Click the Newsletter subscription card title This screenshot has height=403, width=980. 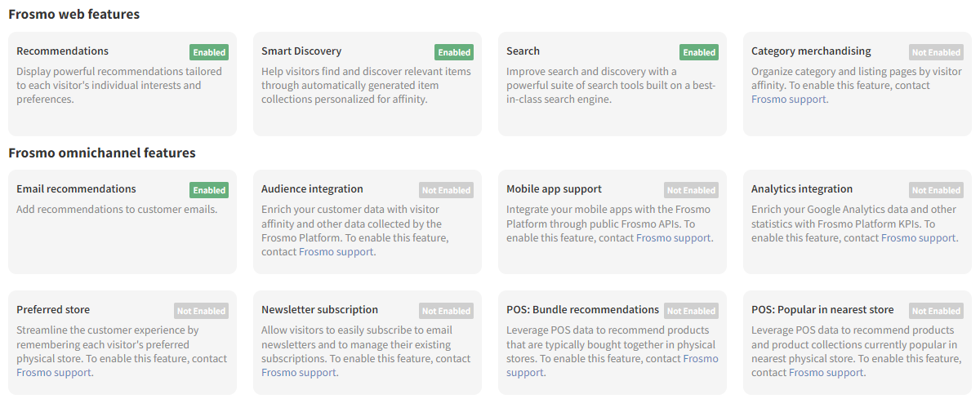(319, 310)
